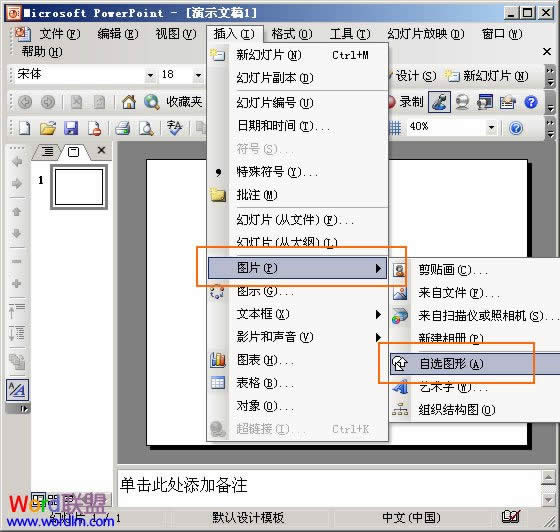Open the 40% zoom dropdown
This screenshot has height=532, width=560.
492,127
